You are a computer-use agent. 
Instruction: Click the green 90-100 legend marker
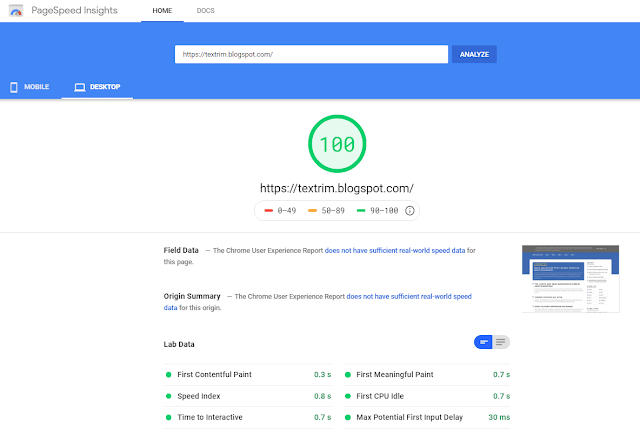[361, 211]
